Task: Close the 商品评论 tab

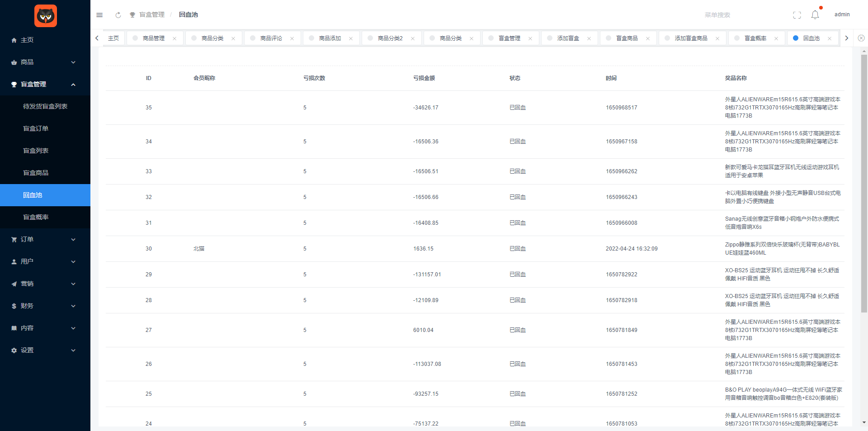Action: pos(292,38)
